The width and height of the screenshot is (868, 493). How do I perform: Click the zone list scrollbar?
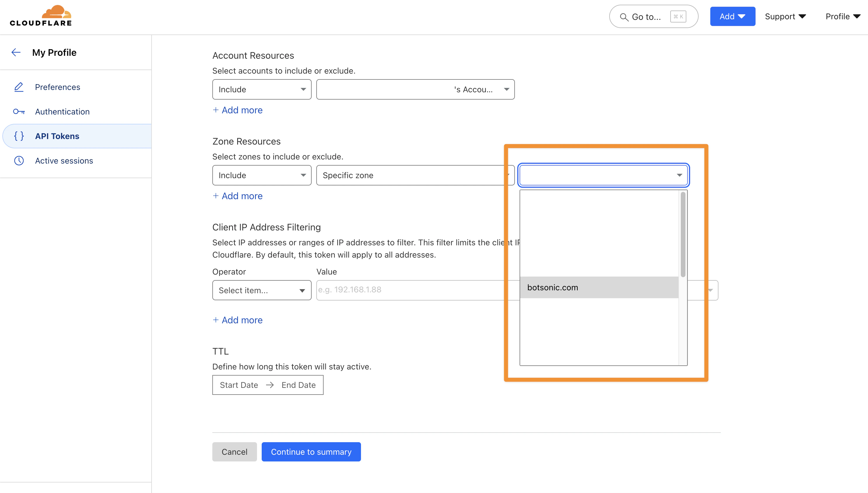(683, 234)
